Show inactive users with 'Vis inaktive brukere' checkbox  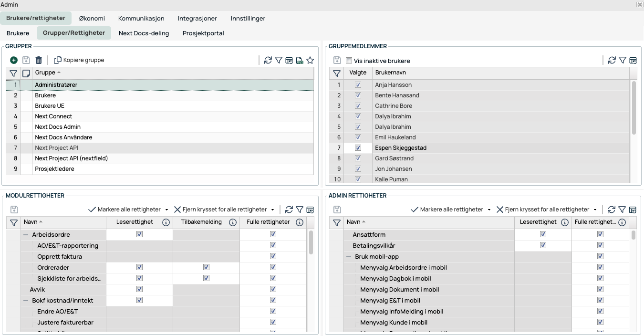pos(349,60)
